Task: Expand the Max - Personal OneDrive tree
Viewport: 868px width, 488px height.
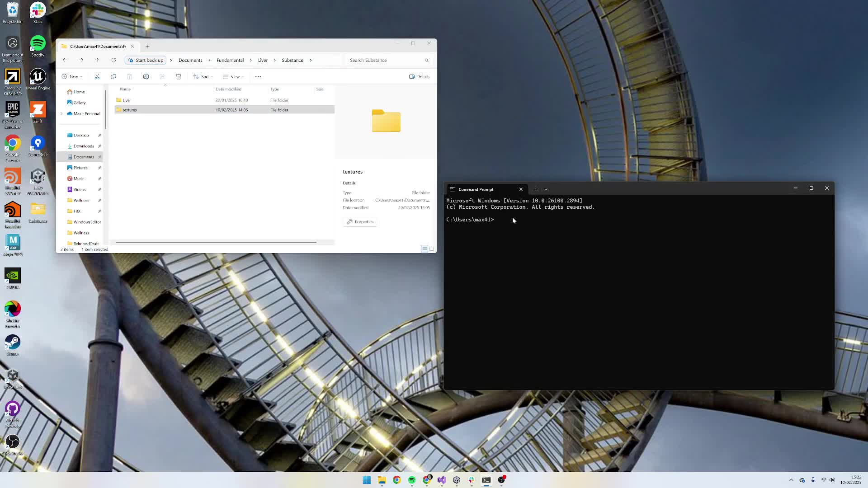Action: point(61,113)
